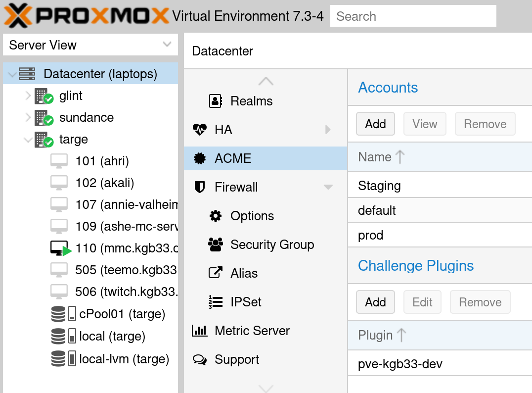Open the Metric Server chart icon
The width and height of the screenshot is (532, 393).
tap(200, 330)
